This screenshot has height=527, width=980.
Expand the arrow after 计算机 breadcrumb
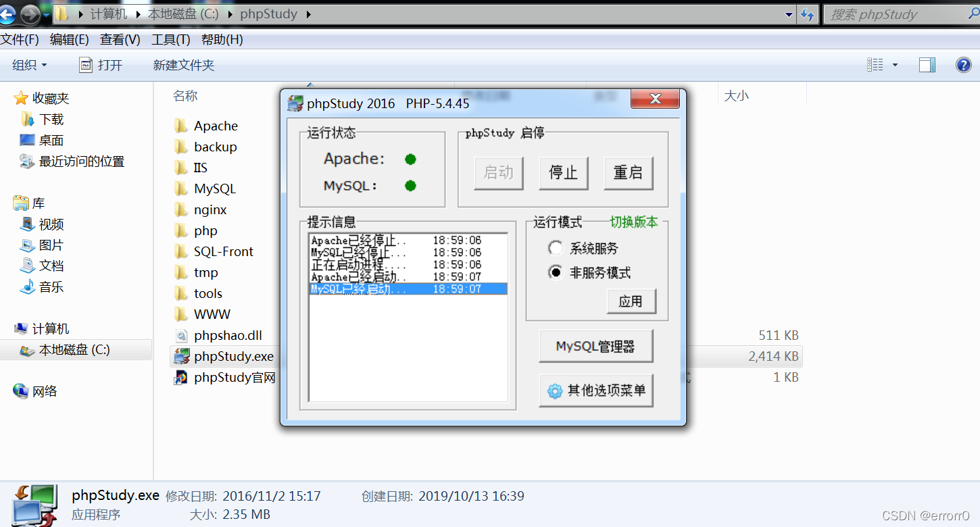[x=137, y=14]
